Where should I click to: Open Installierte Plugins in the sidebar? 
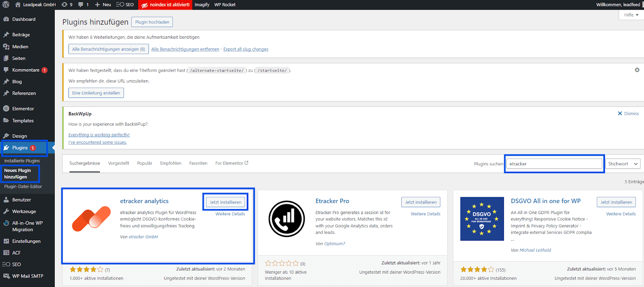point(22,161)
